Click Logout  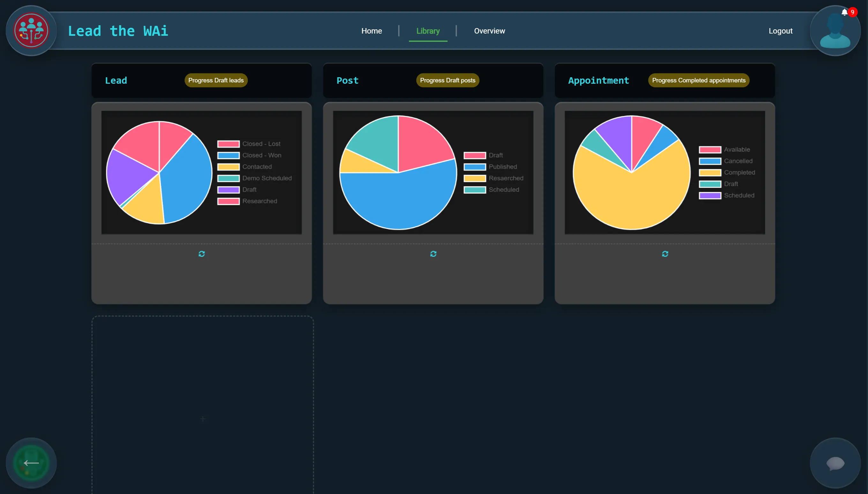click(x=780, y=31)
